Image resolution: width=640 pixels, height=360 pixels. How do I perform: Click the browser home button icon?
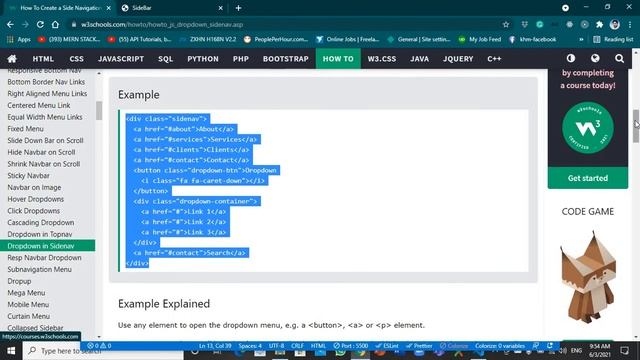tap(55, 24)
